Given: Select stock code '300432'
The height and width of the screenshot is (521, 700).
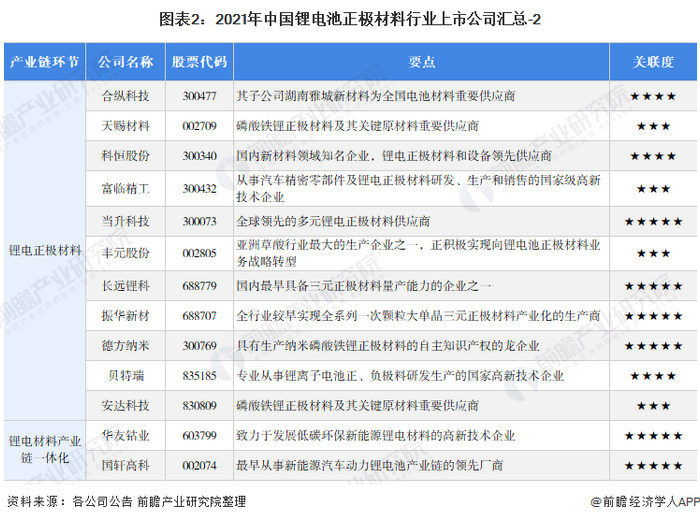Looking at the screenshot, I should [200, 188].
